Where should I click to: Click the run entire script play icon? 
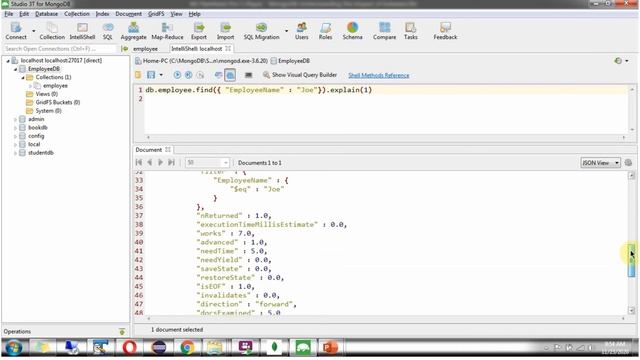[177, 75]
